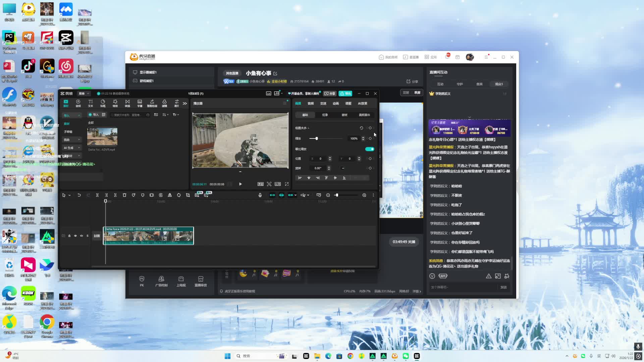Click the mirror flip icon in timeline toolbar
The height and width of the screenshot is (362, 644).
[170, 195]
